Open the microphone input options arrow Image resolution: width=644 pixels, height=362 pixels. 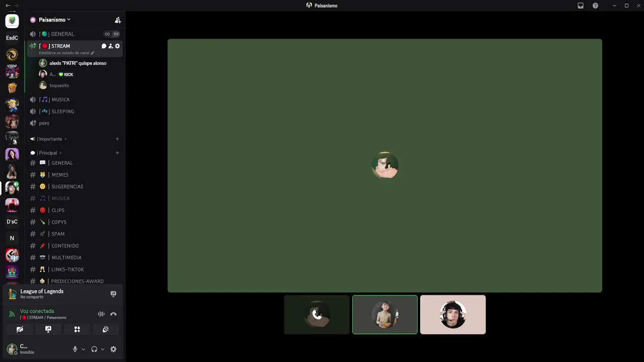click(84, 349)
